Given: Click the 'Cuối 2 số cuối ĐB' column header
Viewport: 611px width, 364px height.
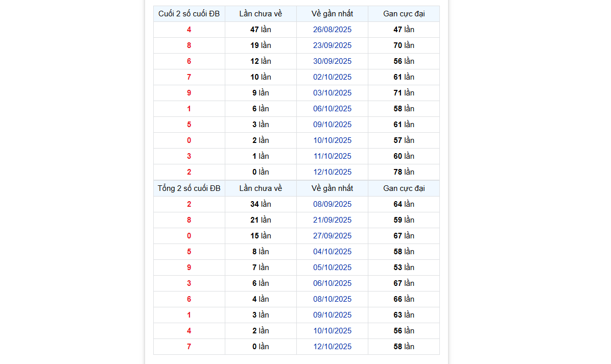Looking at the screenshot, I should (x=189, y=14).
